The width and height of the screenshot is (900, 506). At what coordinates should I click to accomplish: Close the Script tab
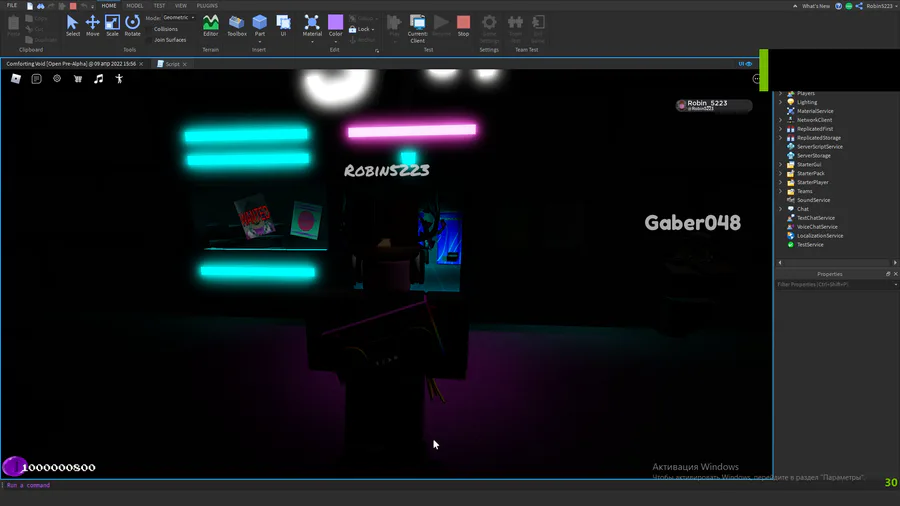click(185, 64)
